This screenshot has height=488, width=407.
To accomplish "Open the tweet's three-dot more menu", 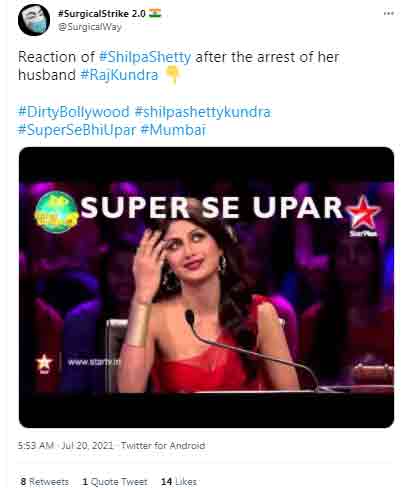I will [389, 14].
